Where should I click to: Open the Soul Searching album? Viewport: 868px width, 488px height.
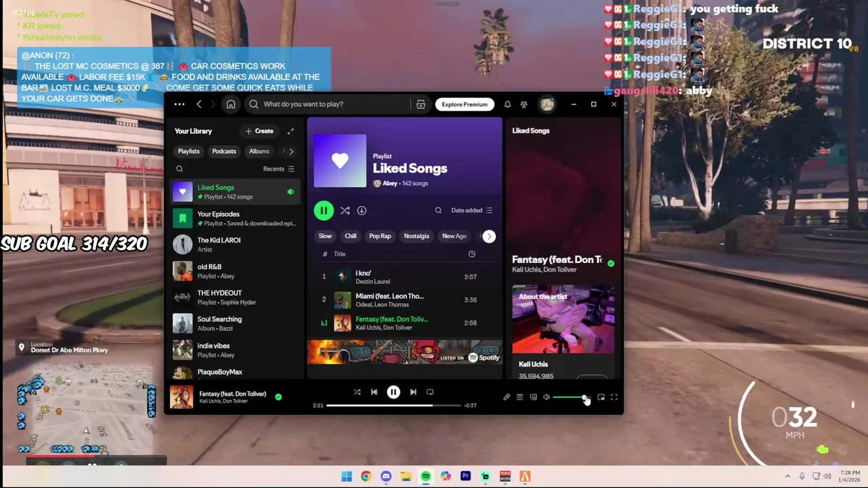click(x=235, y=323)
